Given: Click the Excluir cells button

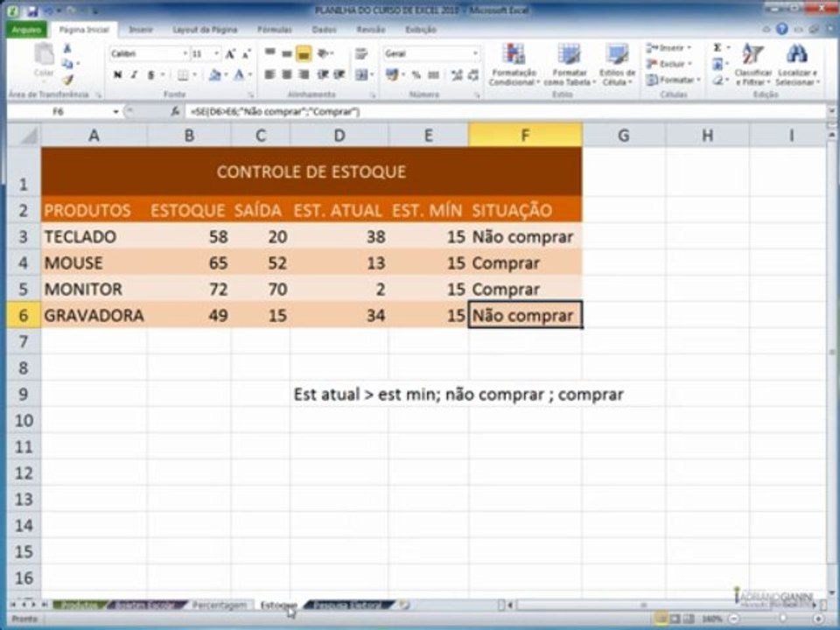Looking at the screenshot, I should pyautogui.click(x=669, y=64).
